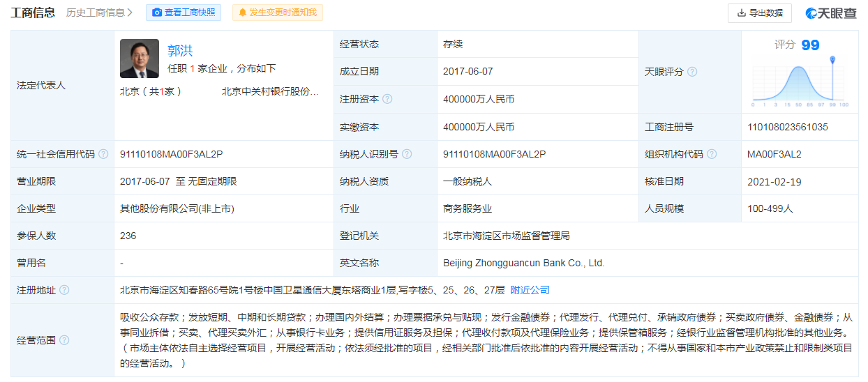Click help icon next to 经营范围
The height and width of the screenshot is (382, 868).
click(x=64, y=340)
